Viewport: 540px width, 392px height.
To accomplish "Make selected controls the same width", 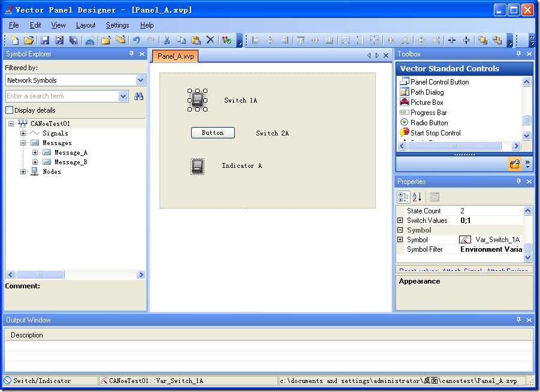I will [x=345, y=40].
